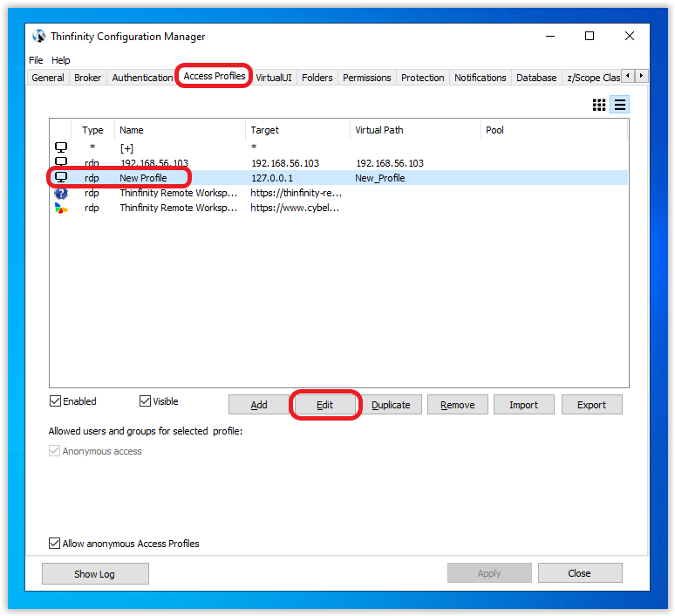Click Edit to modify profile

click(x=325, y=405)
